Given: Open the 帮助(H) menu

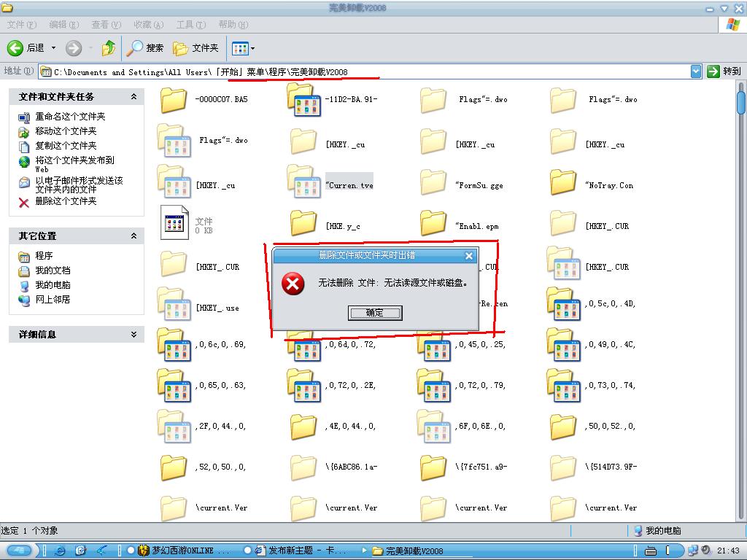Looking at the screenshot, I should (x=233, y=25).
